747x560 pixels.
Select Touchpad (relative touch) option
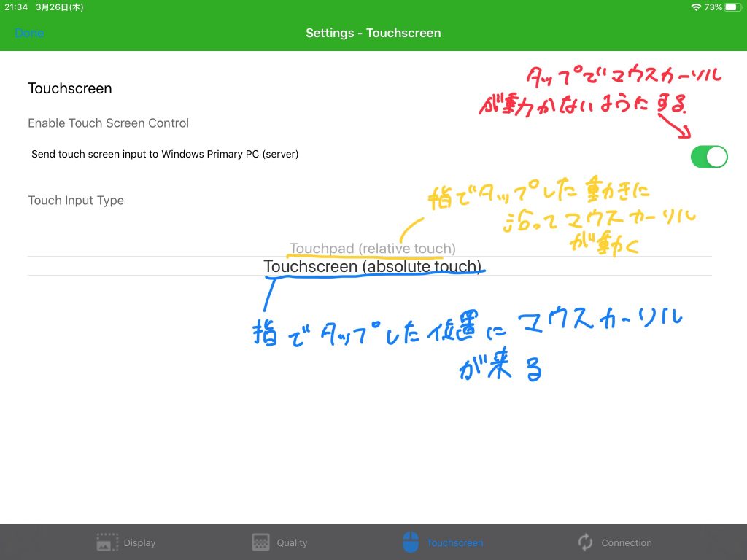[x=373, y=248]
